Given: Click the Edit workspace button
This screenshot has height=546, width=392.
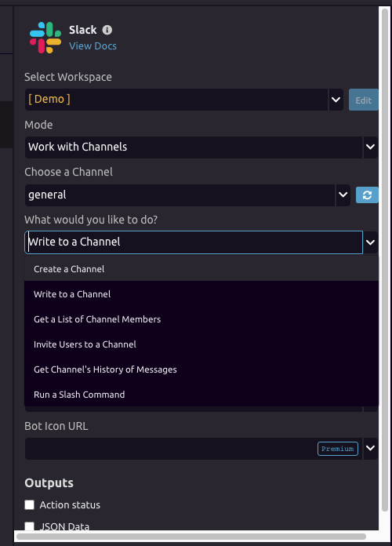Looking at the screenshot, I should pos(364,100).
